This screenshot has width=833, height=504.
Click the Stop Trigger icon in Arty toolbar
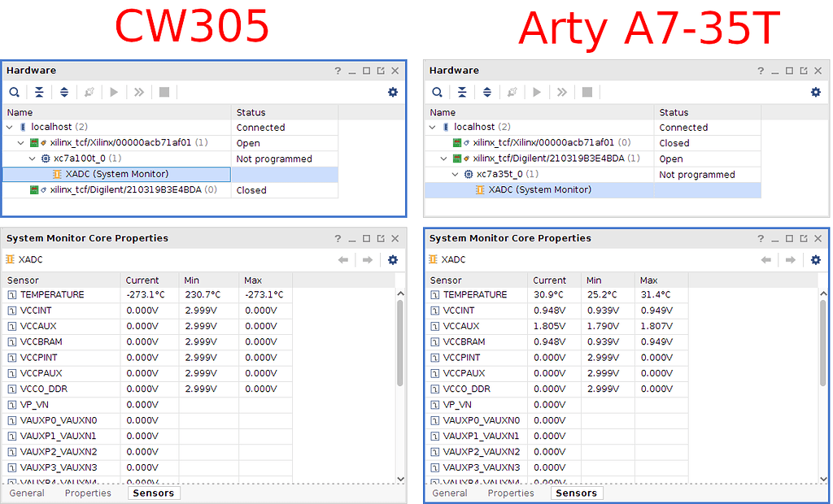[x=587, y=92]
